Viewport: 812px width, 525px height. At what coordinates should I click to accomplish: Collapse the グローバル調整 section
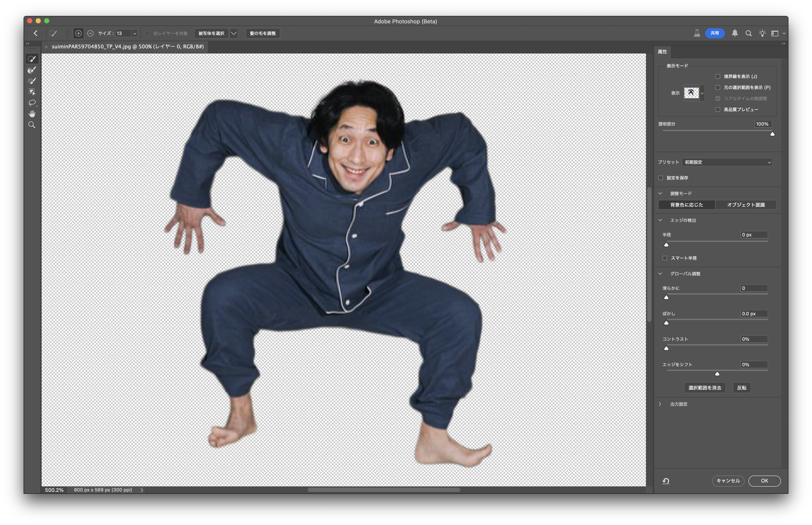click(660, 273)
